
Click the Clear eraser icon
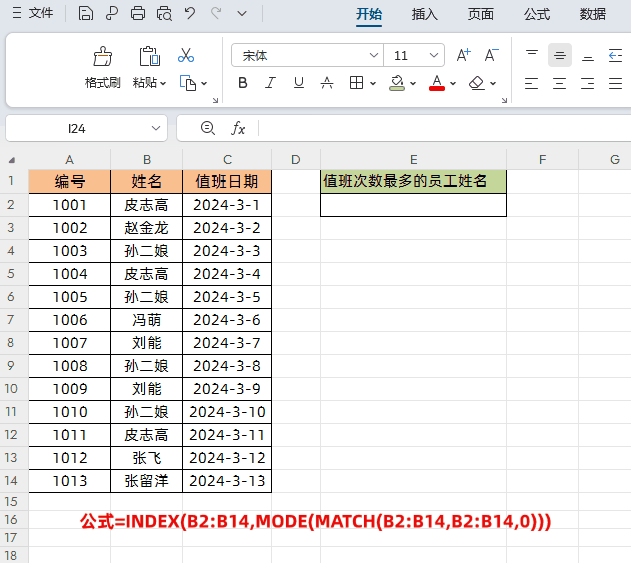coord(477,83)
